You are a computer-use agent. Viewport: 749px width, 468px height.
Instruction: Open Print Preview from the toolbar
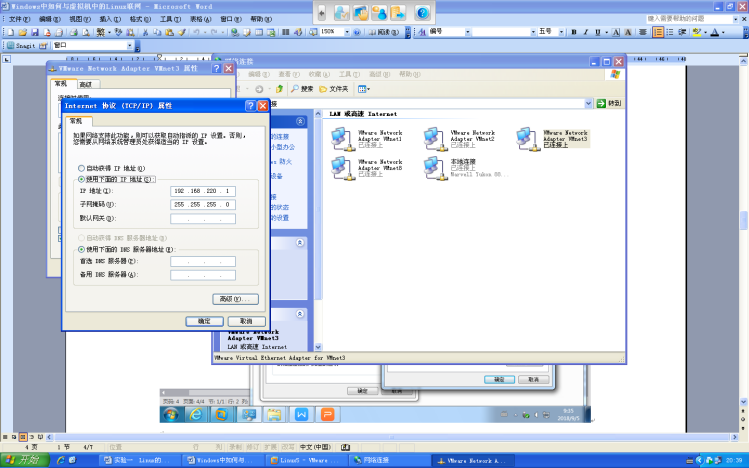point(86,32)
